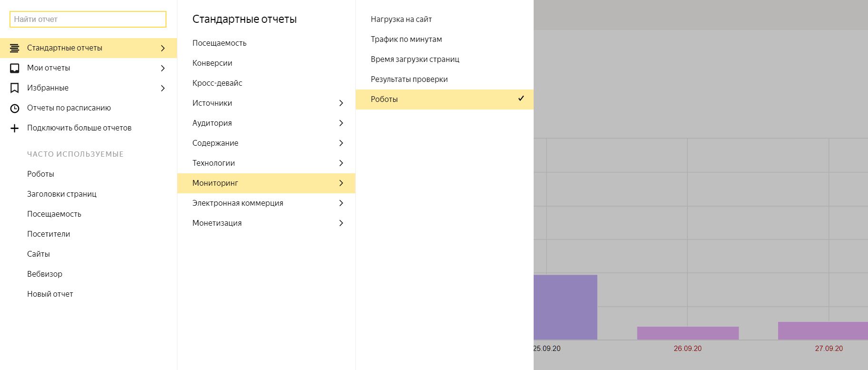The height and width of the screenshot is (370, 868).
Task: Click the checkmark next to Роботы
Action: (x=521, y=99)
